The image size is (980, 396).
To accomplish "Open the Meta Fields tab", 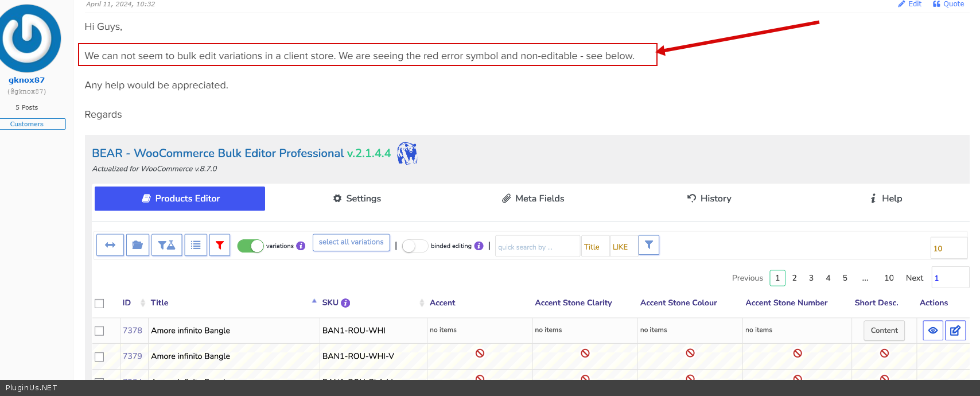I will (x=533, y=199).
